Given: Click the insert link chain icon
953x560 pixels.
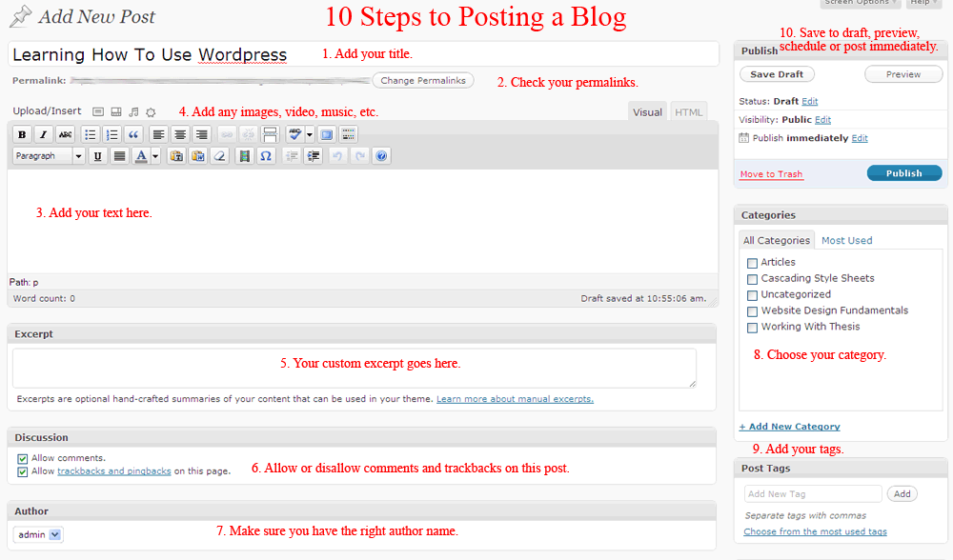Looking at the screenshot, I should pos(227,134).
